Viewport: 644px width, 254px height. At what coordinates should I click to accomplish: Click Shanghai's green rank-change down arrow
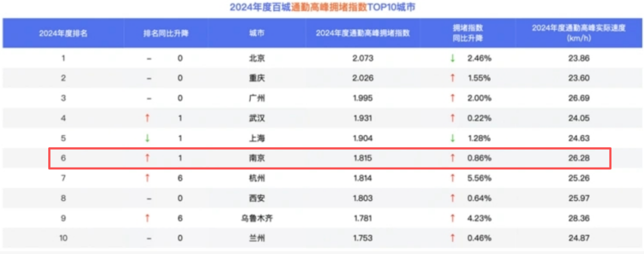click(148, 138)
